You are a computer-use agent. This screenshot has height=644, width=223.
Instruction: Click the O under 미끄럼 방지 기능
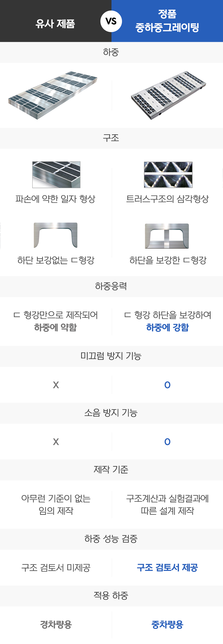pyautogui.click(x=167, y=385)
